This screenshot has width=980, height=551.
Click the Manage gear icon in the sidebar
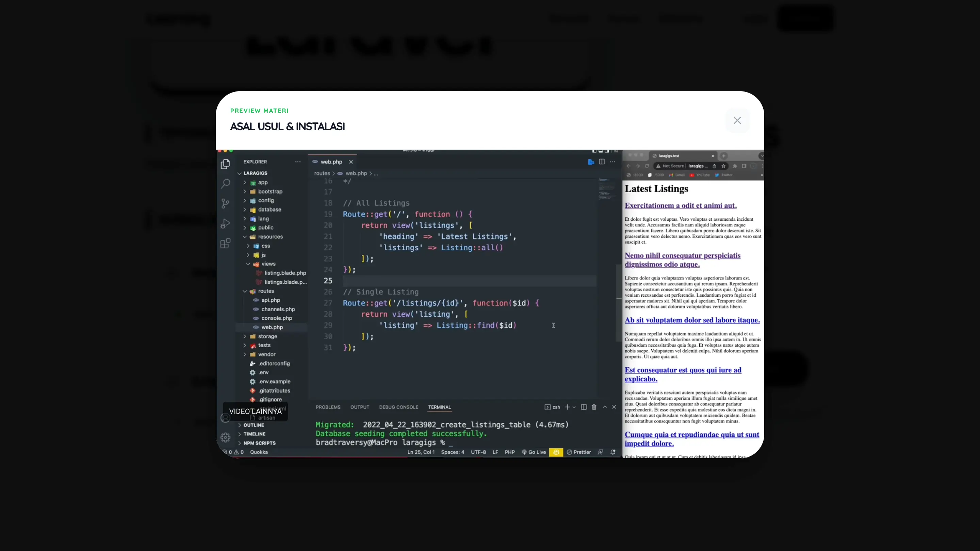225,437
